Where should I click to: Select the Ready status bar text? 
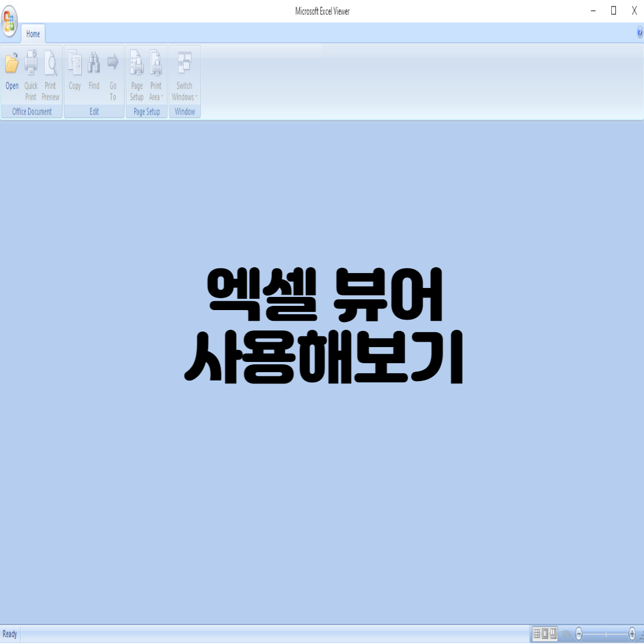10,634
